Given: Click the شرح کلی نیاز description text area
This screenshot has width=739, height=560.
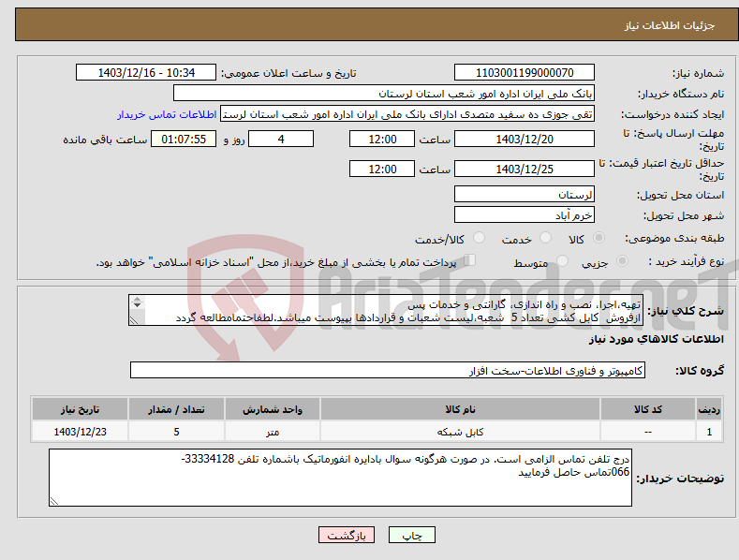Looking at the screenshot, I should 386,310.
